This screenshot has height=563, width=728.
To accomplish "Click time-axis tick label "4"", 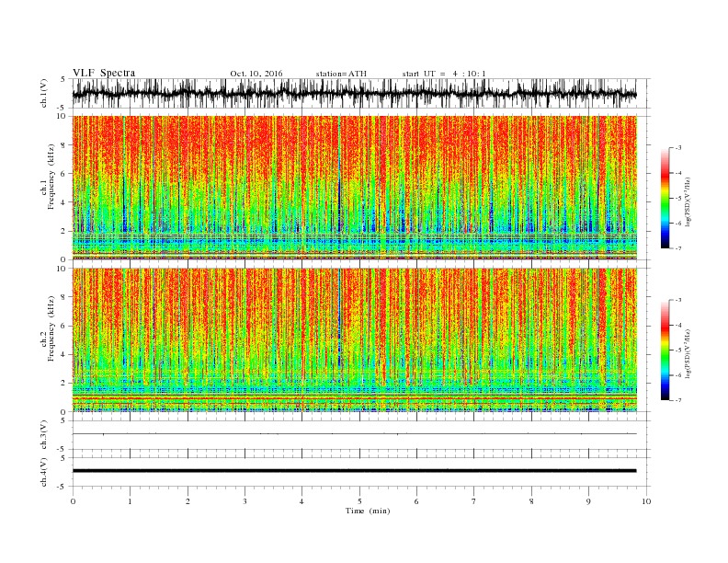I will pyautogui.click(x=301, y=501).
